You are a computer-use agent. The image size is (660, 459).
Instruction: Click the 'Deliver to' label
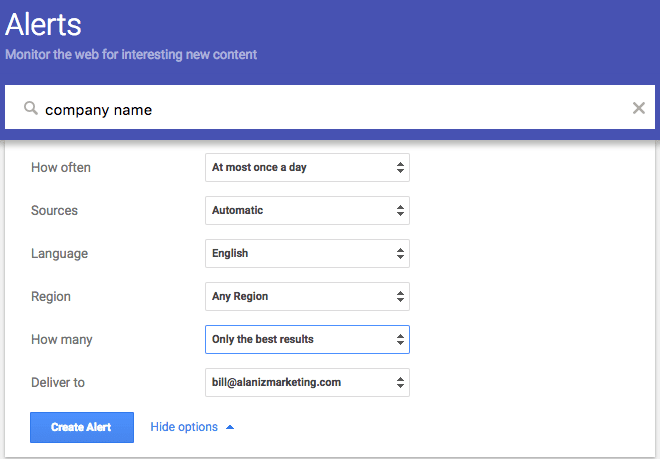pos(60,383)
